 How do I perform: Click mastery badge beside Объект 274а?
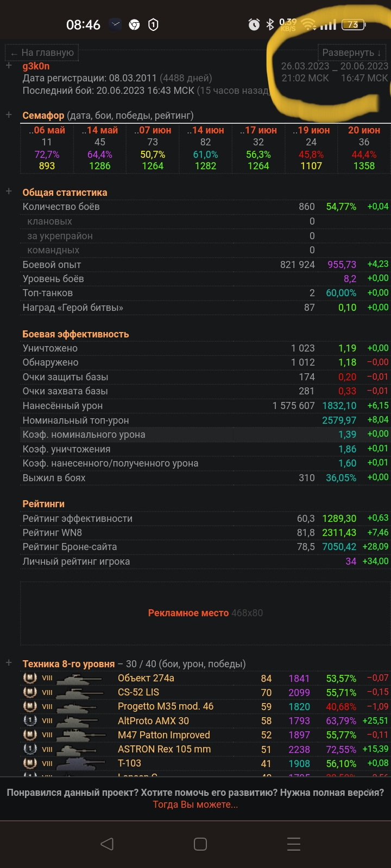click(30, 678)
